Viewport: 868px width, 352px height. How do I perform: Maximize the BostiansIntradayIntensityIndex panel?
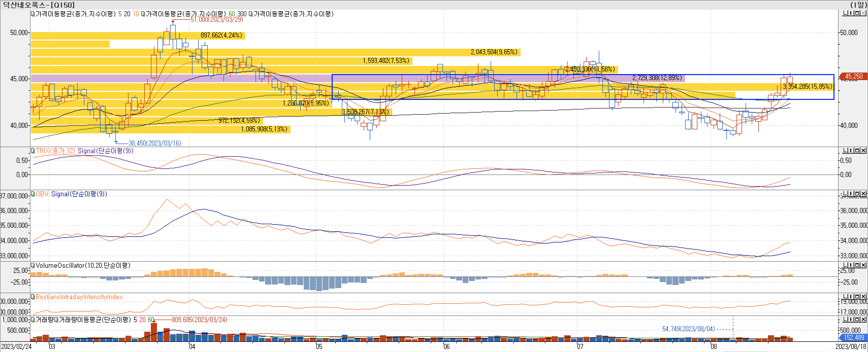click(x=857, y=296)
